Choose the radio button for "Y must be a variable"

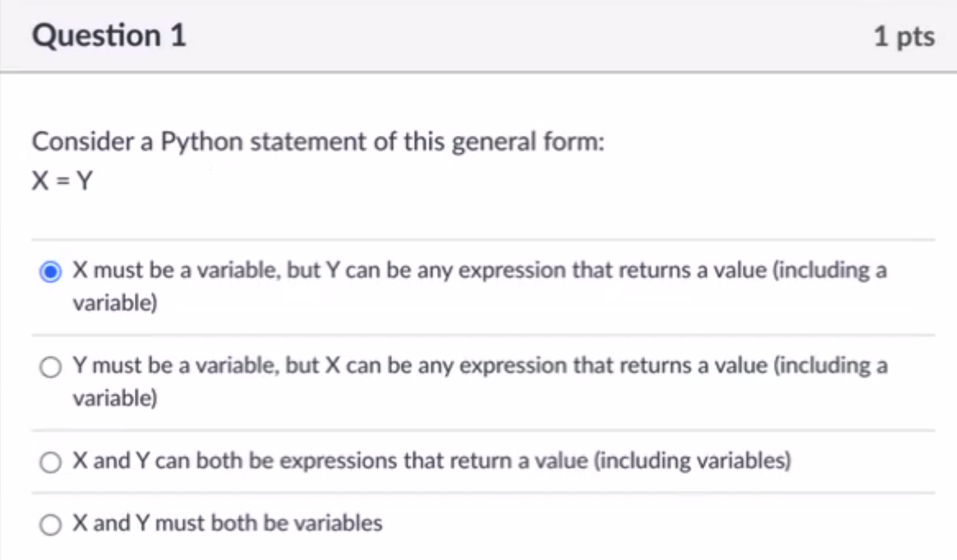50,367
